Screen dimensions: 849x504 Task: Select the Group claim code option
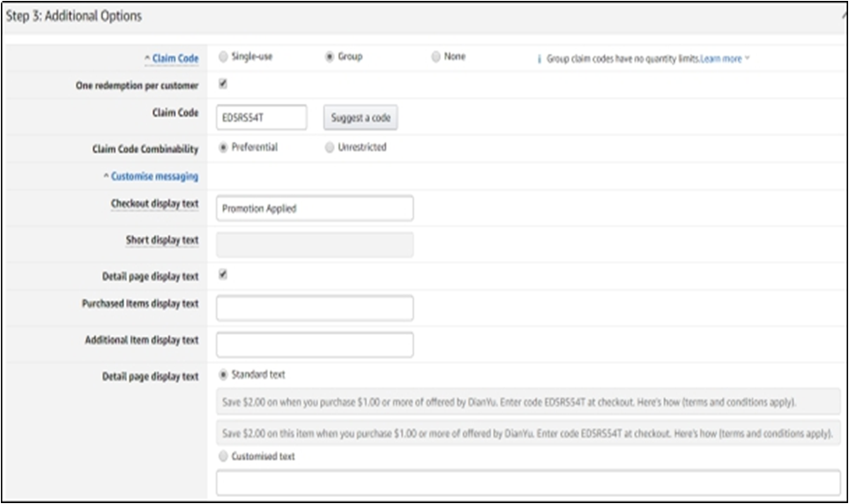(330, 56)
